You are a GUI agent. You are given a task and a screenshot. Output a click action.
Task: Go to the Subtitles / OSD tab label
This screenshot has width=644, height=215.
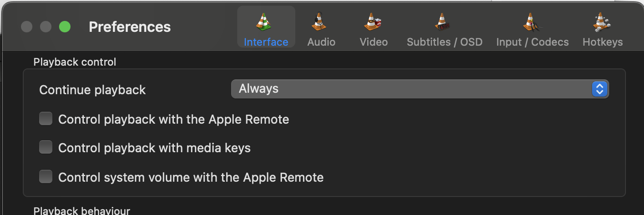444,42
